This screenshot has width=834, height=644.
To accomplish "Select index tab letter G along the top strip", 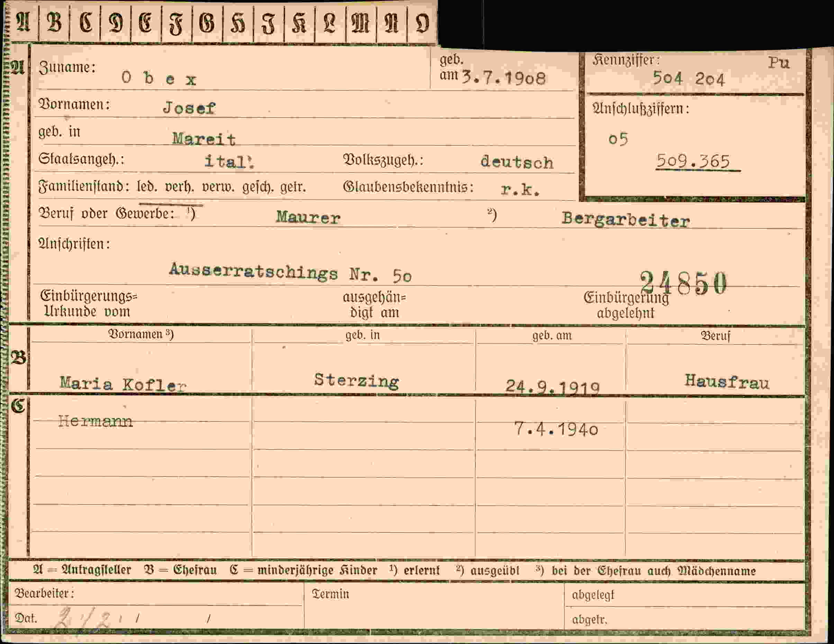I will (x=207, y=22).
